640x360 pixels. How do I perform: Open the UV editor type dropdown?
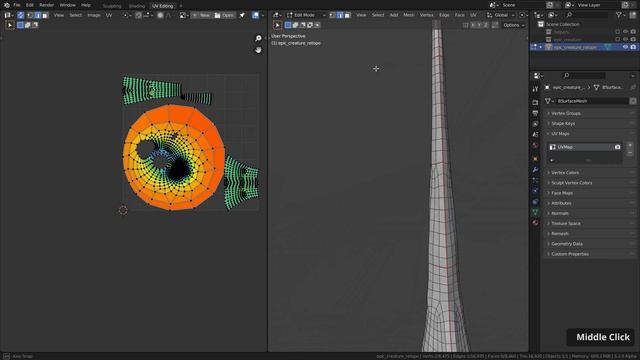(9, 15)
